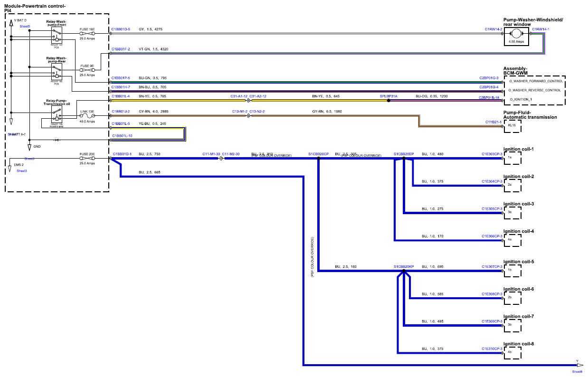Open connector label C1E309CP-3
This screenshot has width=588, height=377.
492,321
